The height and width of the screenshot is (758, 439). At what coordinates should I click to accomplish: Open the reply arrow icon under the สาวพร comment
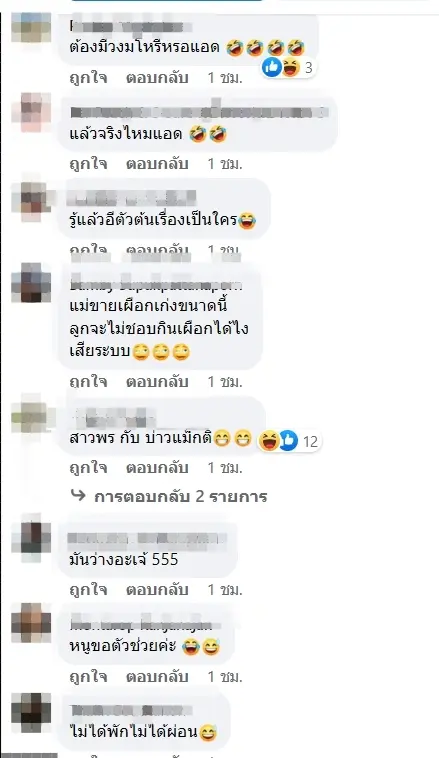click(78, 496)
